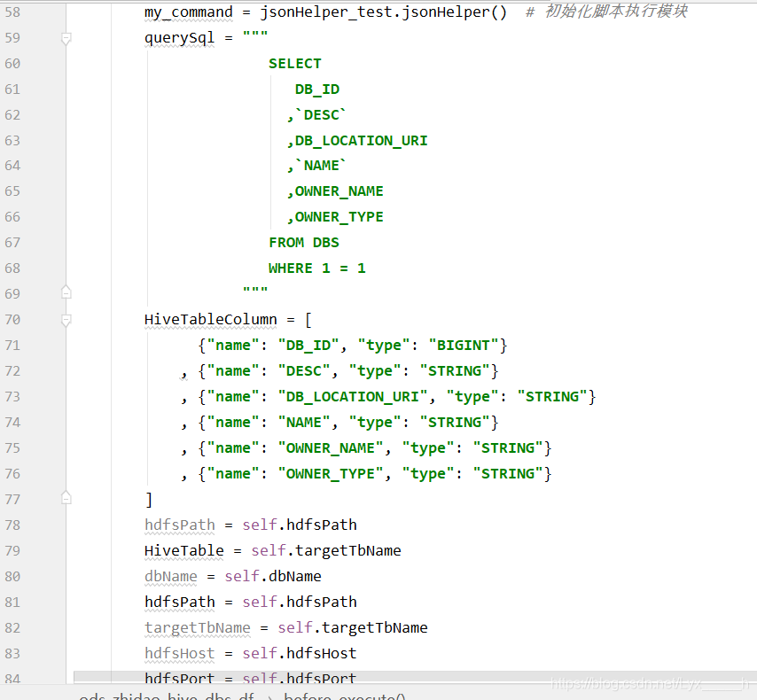The width and height of the screenshot is (757, 700).
Task: Click "OWNER_NAME" string on line 75
Action: (331, 448)
